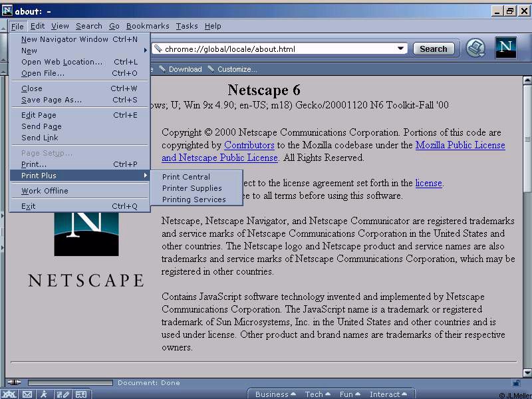Select Print... in File menu
Image resolution: width=532 pixels, height=399 pixels.
pyautogui.click(x=80, y=164)
